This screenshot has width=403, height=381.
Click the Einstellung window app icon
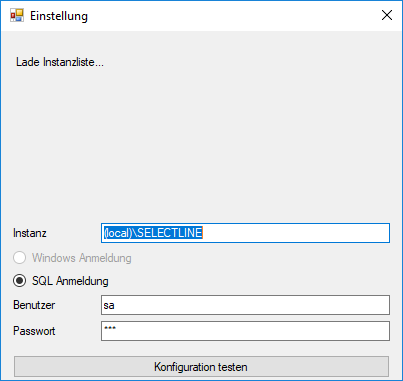(x=17, y=15)
